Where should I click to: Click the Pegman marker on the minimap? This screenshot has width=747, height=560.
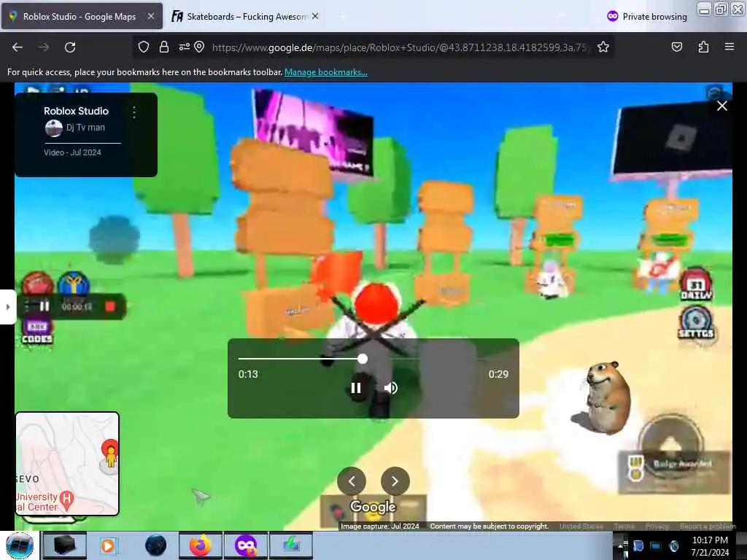111,457
